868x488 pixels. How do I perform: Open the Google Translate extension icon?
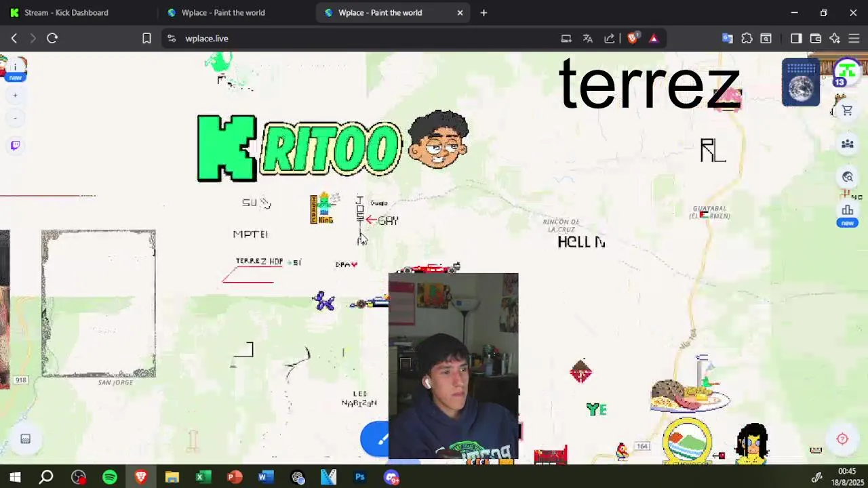(x=728, y=39)
